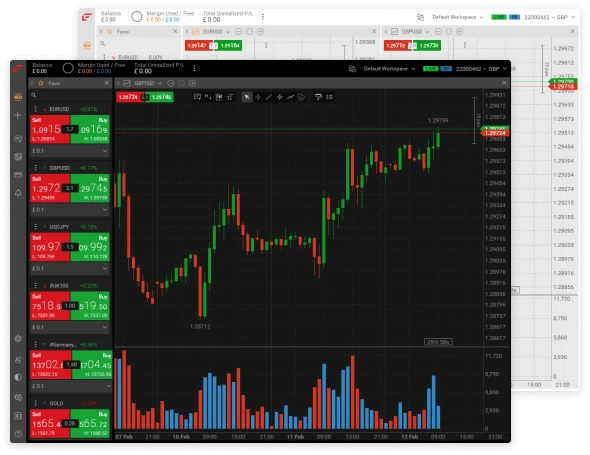Expand the GBPUSD symbol dropdown in chart header

pos(160,83)
